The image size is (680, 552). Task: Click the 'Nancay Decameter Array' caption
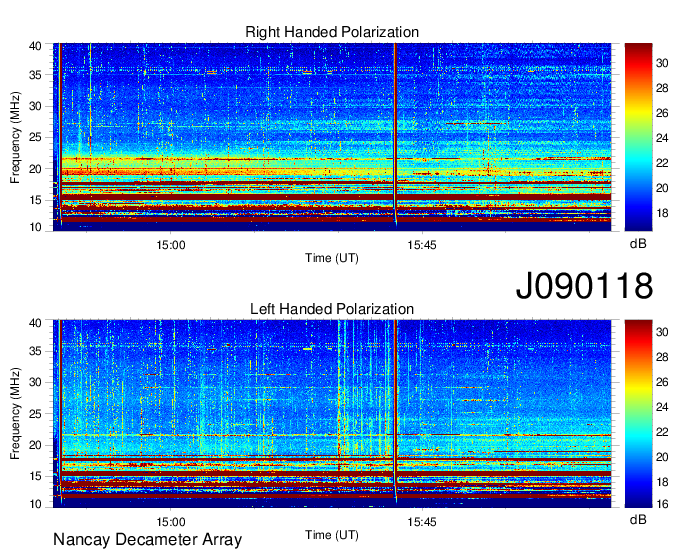147,540
